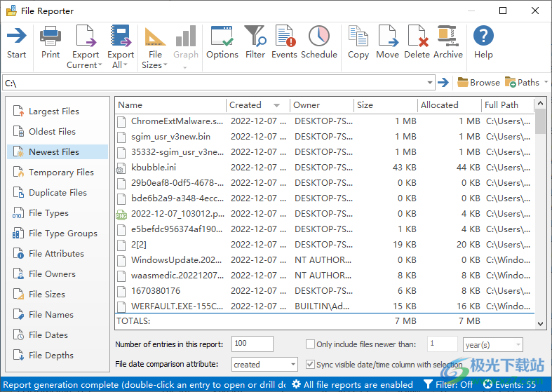Select the kbubble.ini file row
The image size is (552, 392).
[325, 167]
